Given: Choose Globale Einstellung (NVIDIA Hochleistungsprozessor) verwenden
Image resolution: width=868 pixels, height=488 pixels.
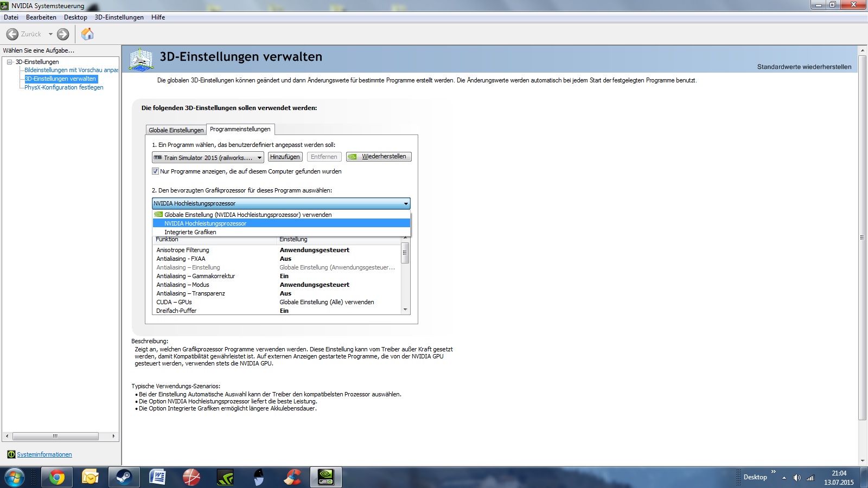Looking at the screenshot, I should (281, 215).
